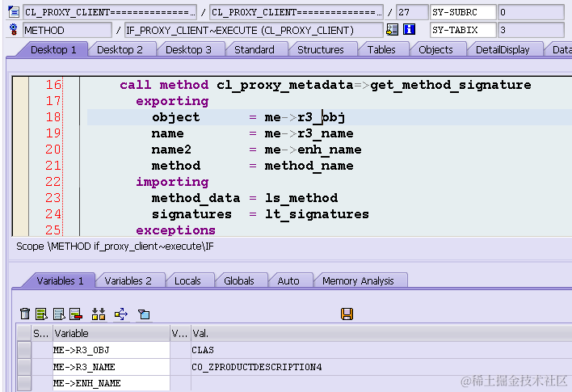
Task: Select the Memory Analysis tab
Action: click(358, 280)
